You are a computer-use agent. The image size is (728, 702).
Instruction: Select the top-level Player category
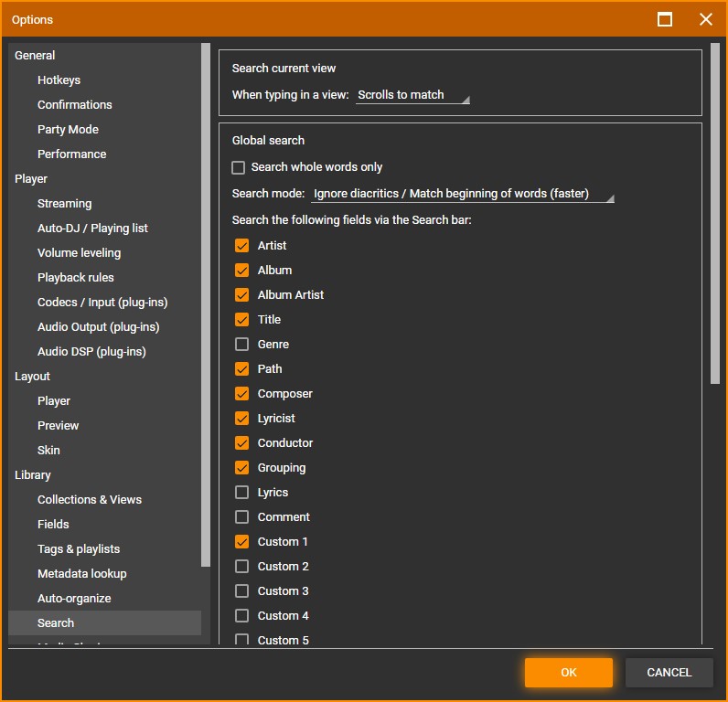(x=31, y=178)
